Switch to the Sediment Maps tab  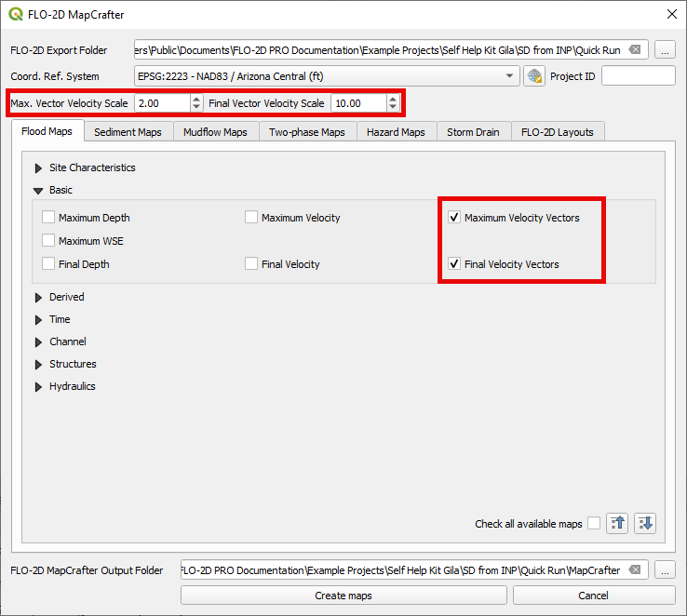(x=128, y=132)
